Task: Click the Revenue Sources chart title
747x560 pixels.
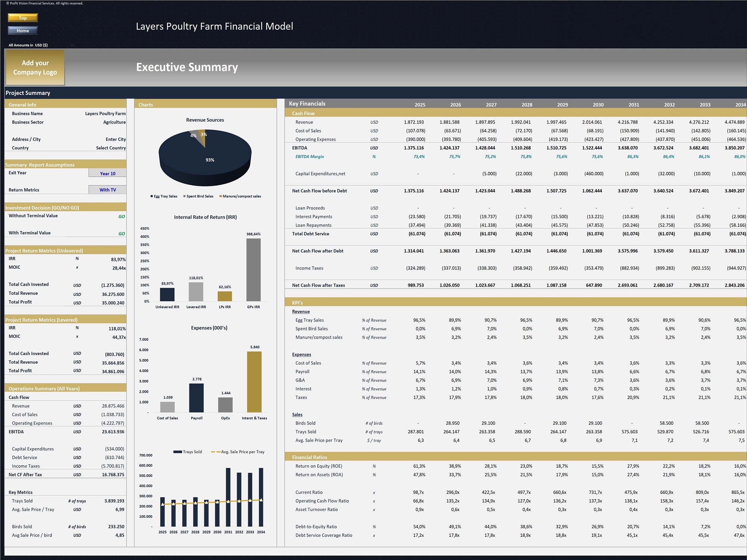Action: (205, 120)
